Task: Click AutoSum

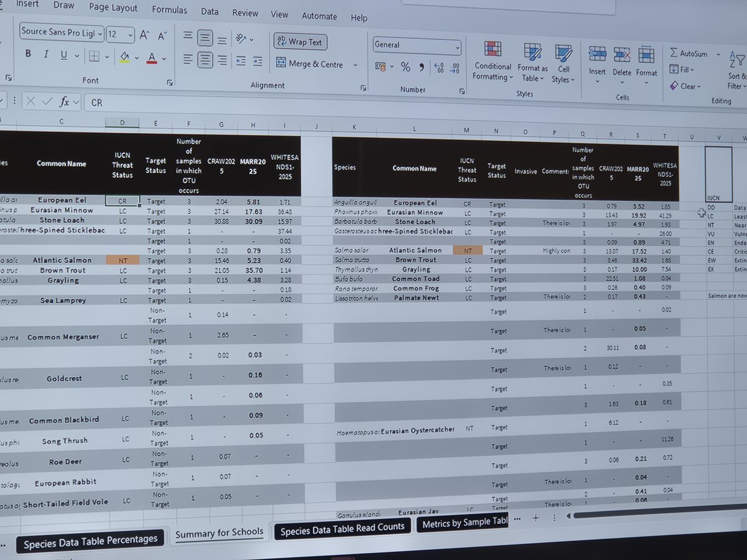Action: tap(688, 54)
